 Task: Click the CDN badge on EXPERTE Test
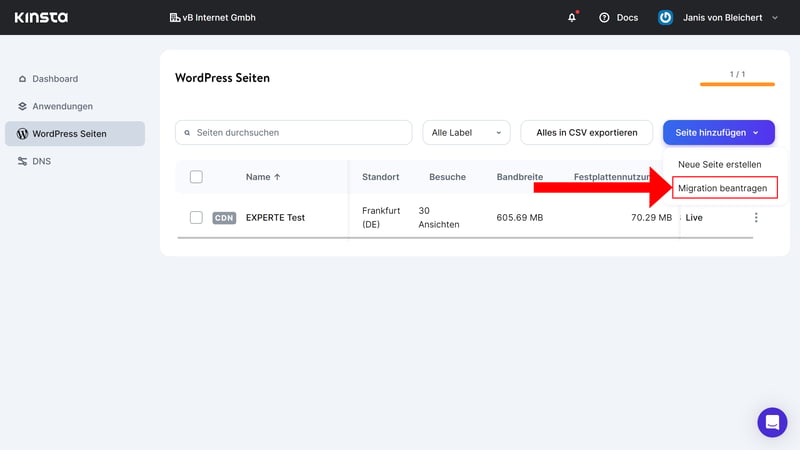point(224,217)
